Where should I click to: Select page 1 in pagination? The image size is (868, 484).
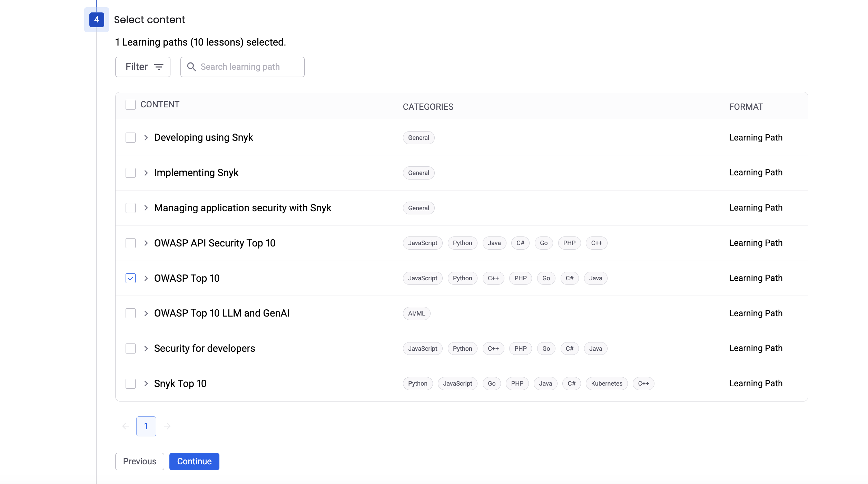pos(146,426)
